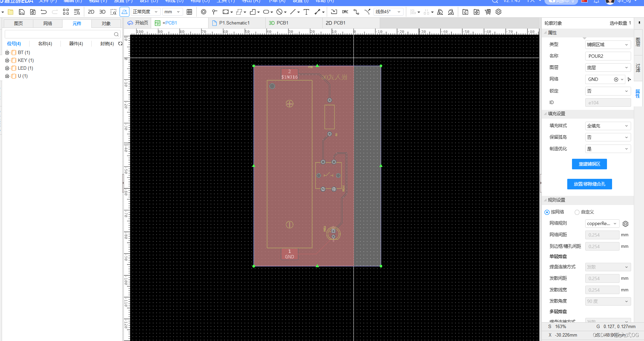The image size is (644, 341).
Task: Select the prohibited circle tool
Action: pyautogui.click(x=280, y=12)
